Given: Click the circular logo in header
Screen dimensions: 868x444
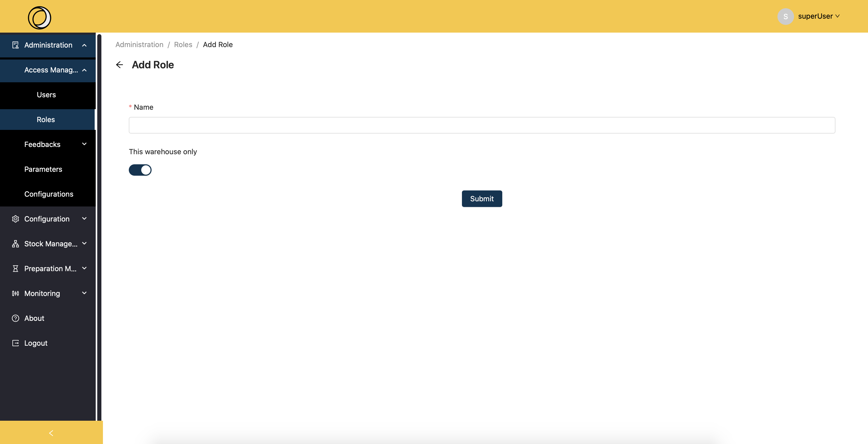Looking at the screenshot, I should (39, 18).
